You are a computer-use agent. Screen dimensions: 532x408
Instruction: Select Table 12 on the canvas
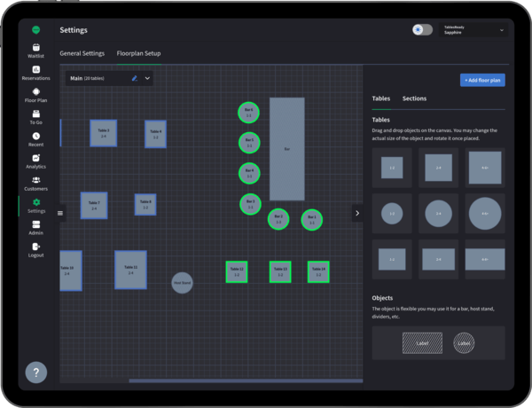[237, 271]
